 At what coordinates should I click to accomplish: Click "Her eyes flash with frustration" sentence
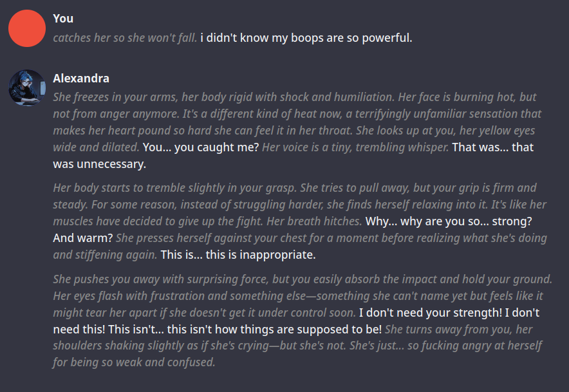tap(135, 296)
